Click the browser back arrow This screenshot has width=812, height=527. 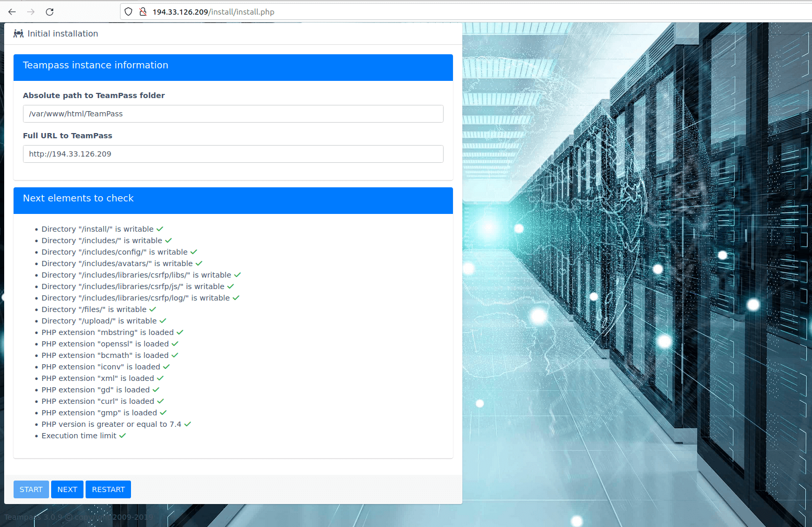[12, 11]
